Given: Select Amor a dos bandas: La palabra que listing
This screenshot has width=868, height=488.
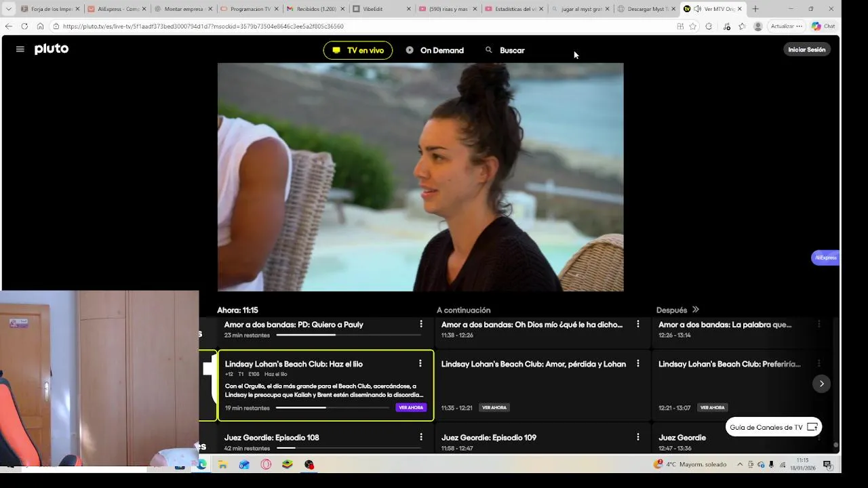Looking at the screenshot, I should [725, 325].
